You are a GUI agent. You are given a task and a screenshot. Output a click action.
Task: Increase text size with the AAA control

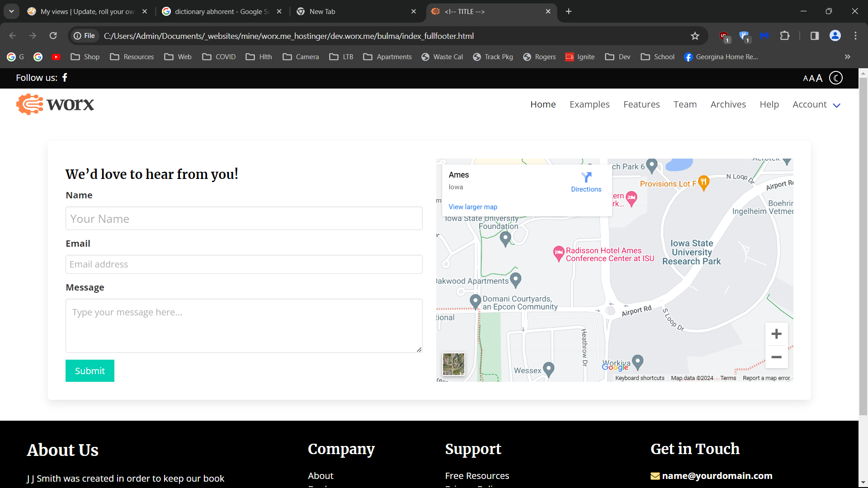click(819, 78)
